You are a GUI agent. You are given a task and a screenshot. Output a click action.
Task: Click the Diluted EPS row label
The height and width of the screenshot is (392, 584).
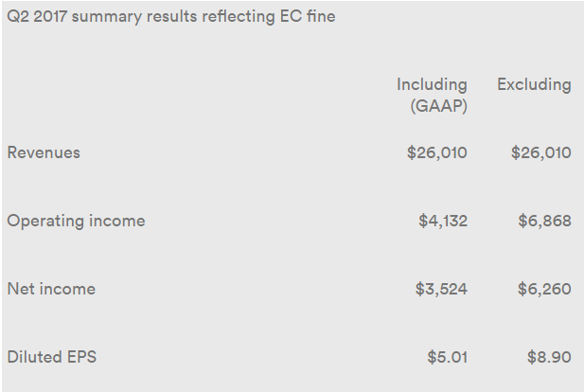point(52,357)
